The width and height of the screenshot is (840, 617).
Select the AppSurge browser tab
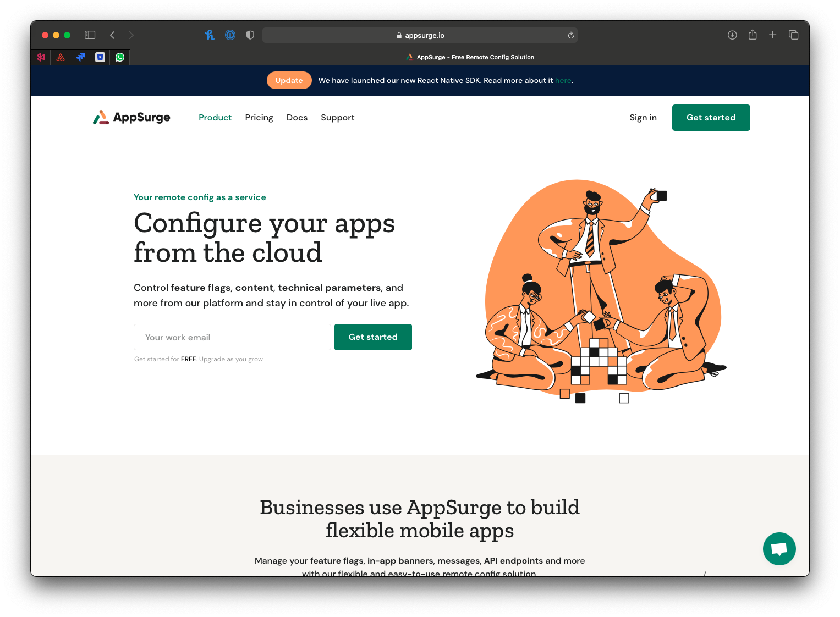pyautogui.click(x=470, y=57)
